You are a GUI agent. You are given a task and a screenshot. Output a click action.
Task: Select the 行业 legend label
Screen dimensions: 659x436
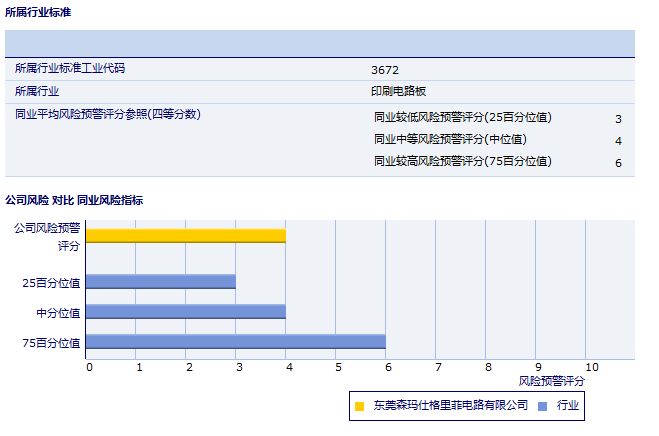pyautogui.click(x=568, y=406)
